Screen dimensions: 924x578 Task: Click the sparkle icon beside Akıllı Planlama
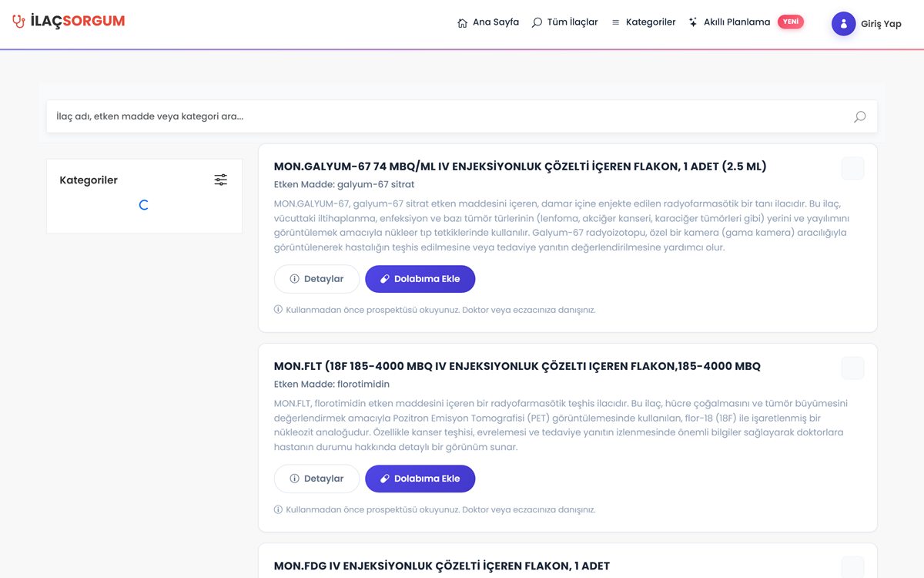tap(693, 22)
